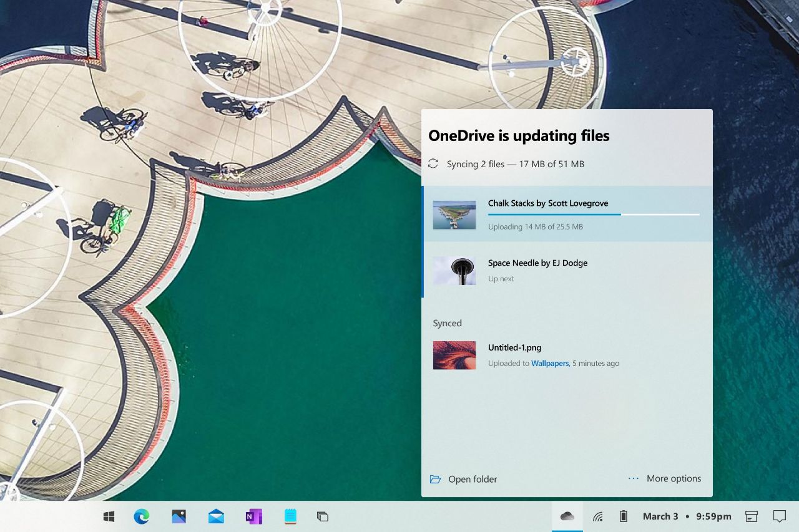Open the blue notepad app icon
This screenshot has height=532, width=799.
pyautogui.click(x=290, y=516)
